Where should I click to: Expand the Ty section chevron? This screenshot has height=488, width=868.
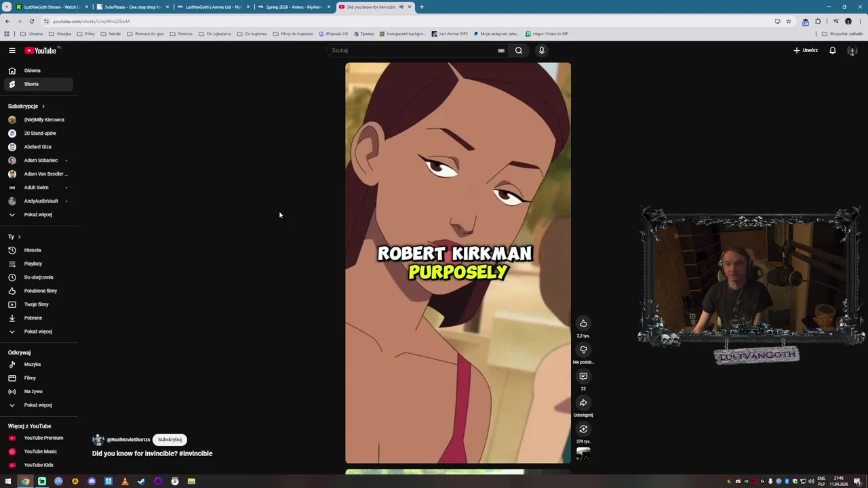[19, 237]
